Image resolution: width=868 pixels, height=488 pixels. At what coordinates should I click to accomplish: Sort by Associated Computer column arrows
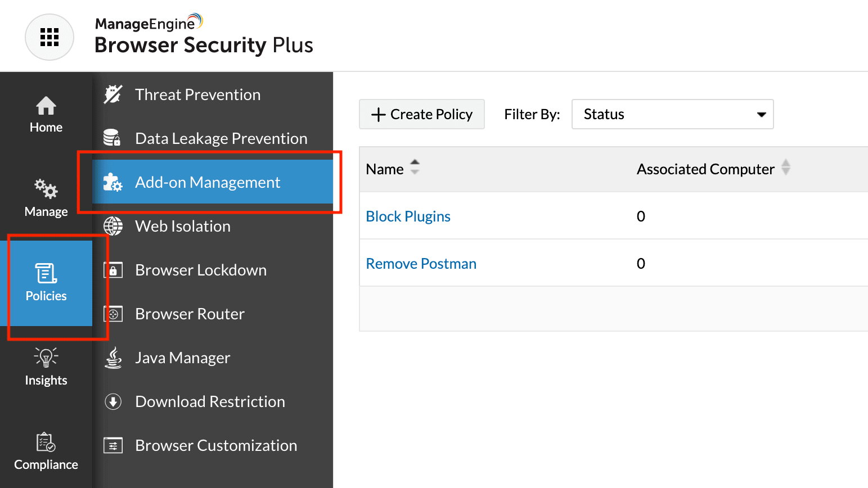[786, 168]
